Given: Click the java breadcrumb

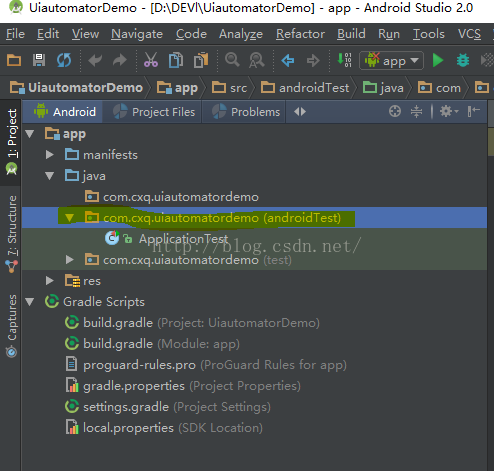Looking at the screenshot, I should pos(383,88).
